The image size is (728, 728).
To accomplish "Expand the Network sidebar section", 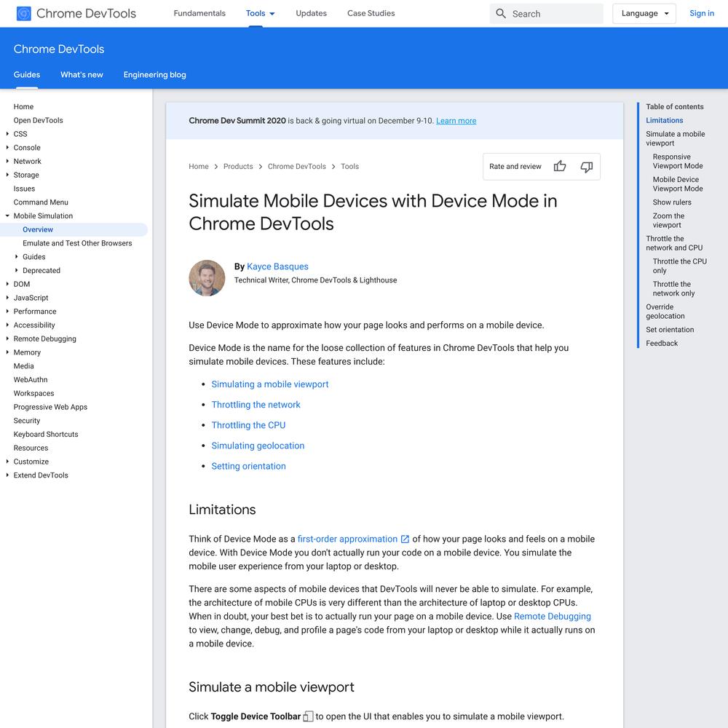I will click(7, 161).
